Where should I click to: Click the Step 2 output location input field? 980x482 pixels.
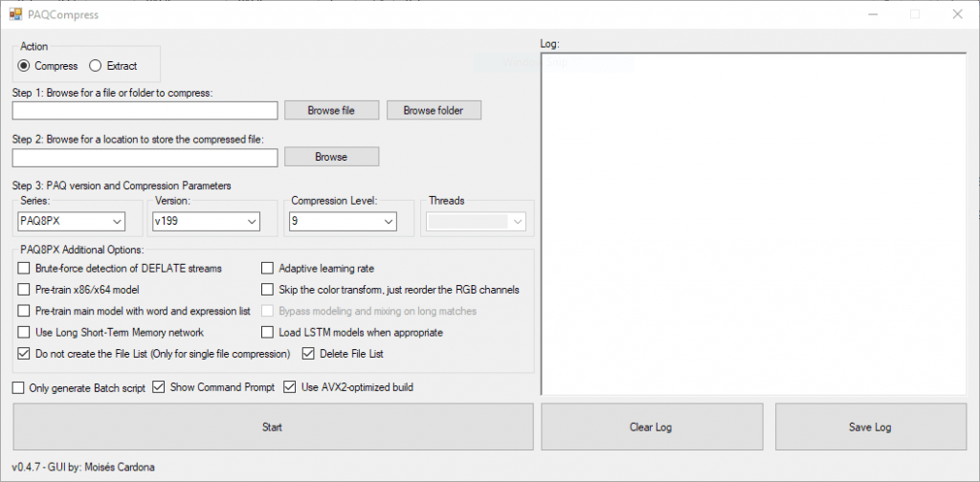click(145, 158)
